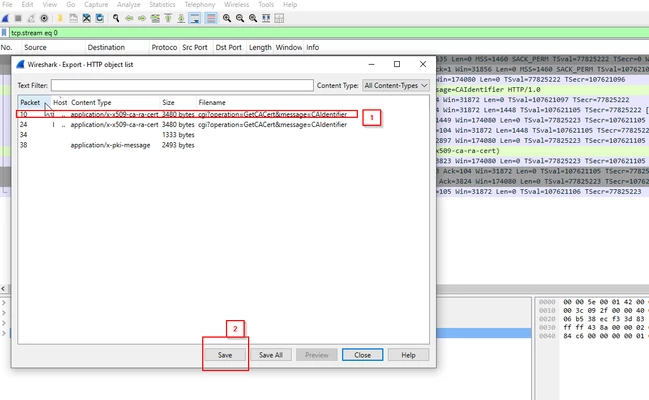
Task: Expand the first packet details tree row
Action: [4, 303]
